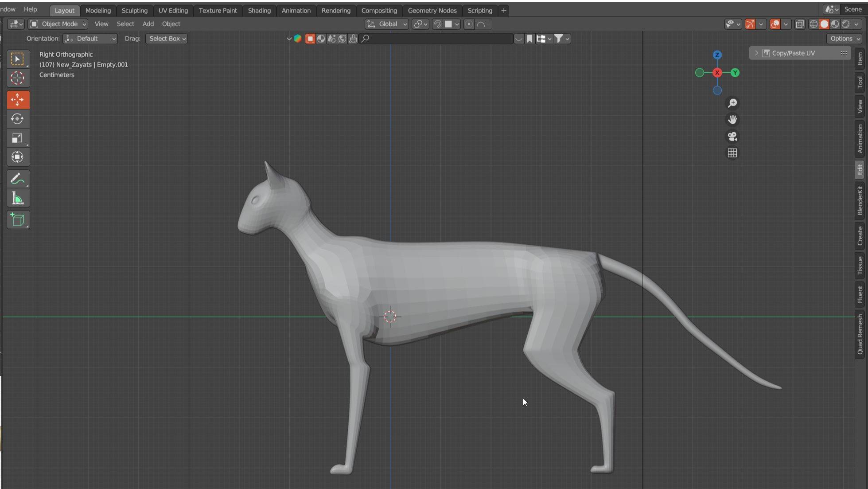Pick the Rotate tool
The image size is (868, 489).
coord(18,119)
